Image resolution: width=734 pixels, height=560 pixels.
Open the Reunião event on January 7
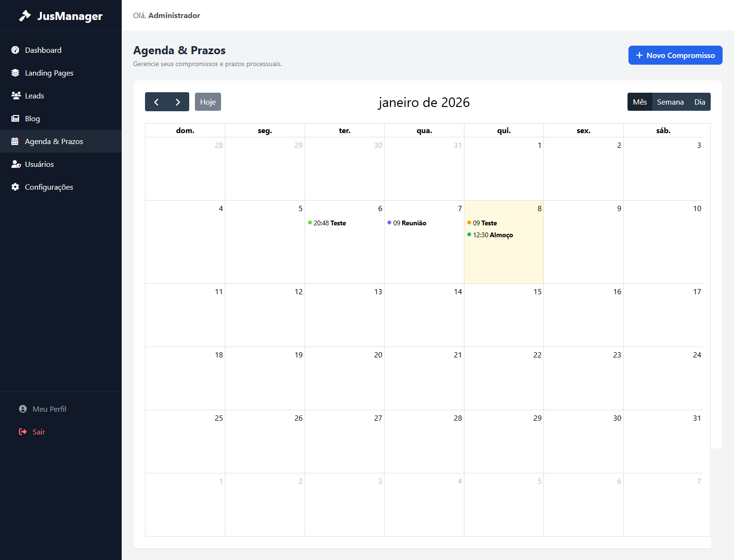pyautogui.click(x=410, y=222)
